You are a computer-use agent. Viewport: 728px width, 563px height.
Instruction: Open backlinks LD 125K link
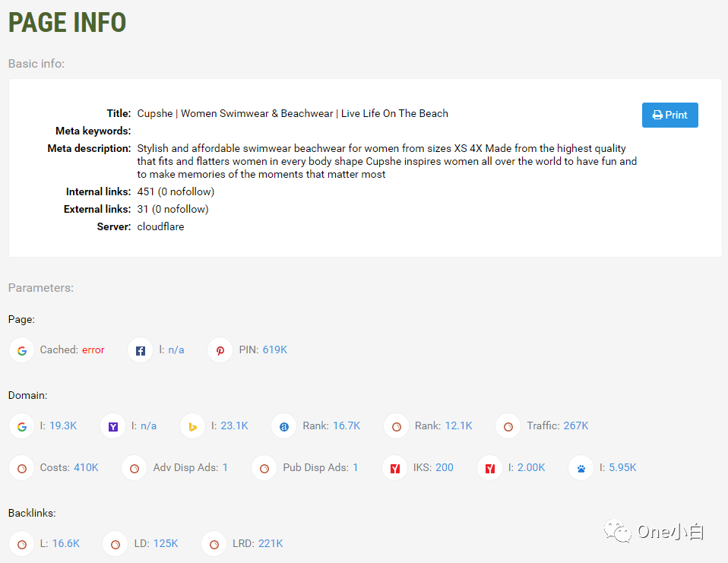166,543
